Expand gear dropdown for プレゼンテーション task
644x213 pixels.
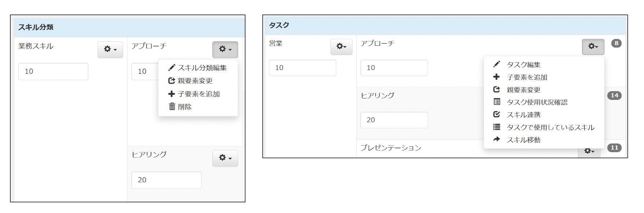point(589,151)
